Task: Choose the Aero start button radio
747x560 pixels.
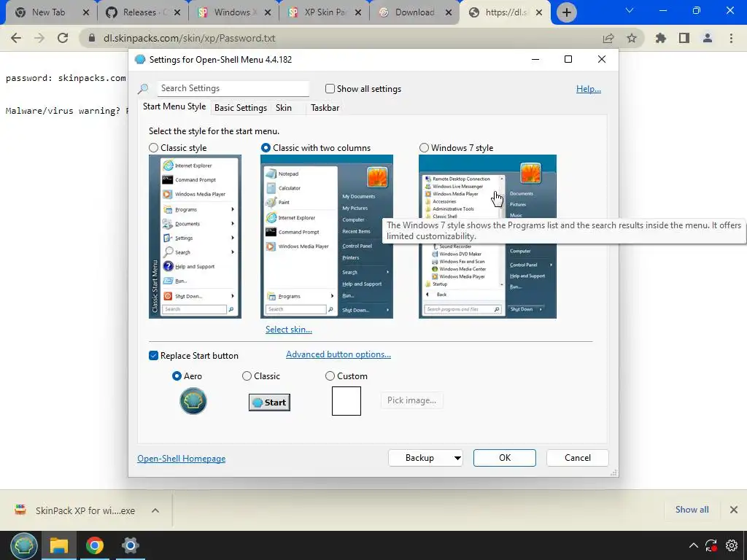Action: [x=177, y=376]
